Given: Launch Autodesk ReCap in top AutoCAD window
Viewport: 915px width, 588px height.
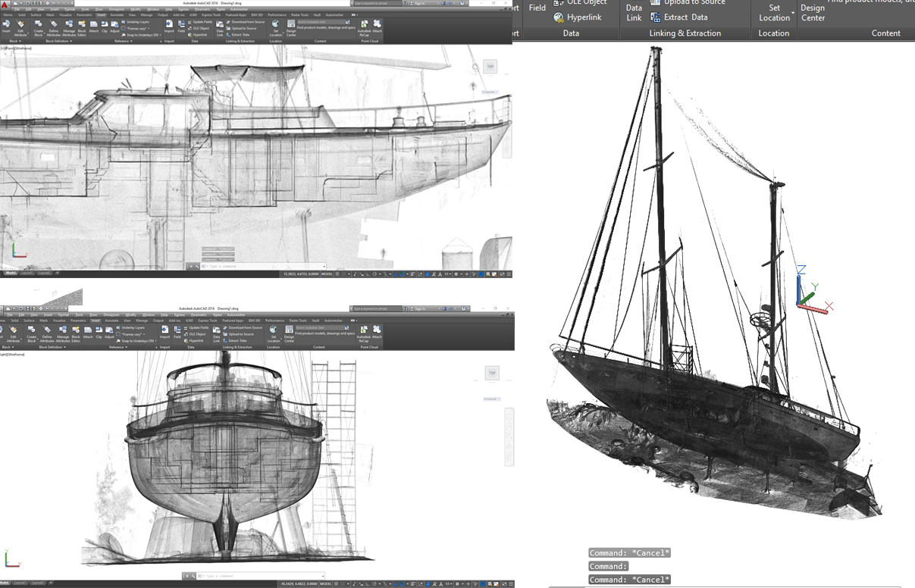Looking at the screenshot, I should coord(364,27).
